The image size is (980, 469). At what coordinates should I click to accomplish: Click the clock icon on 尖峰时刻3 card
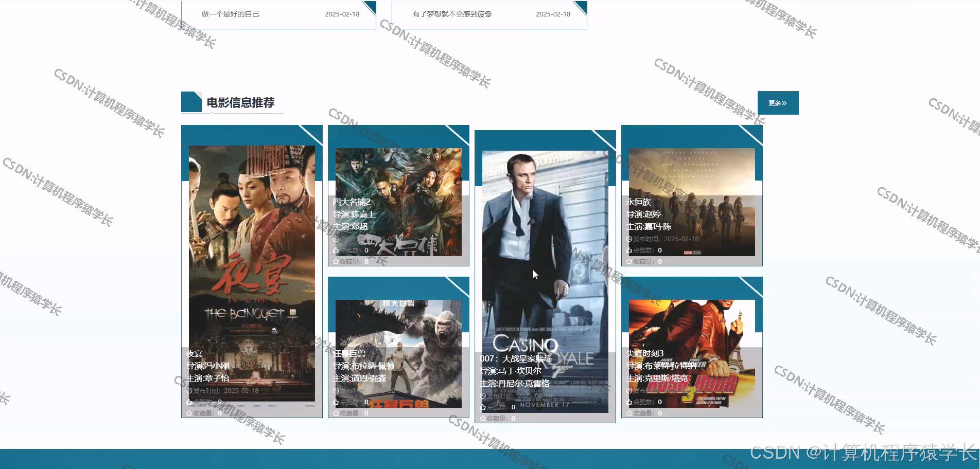629,391
